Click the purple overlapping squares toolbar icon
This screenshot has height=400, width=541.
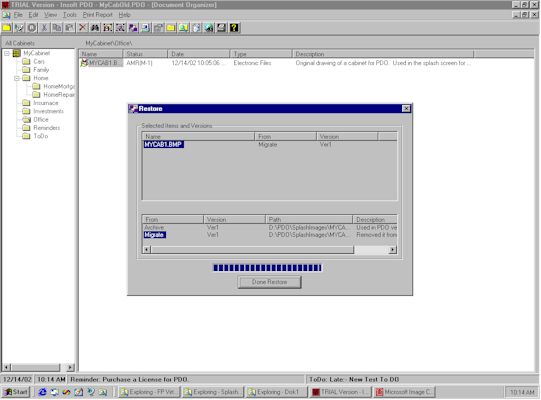pyautogui.click(x=133, y=28)
